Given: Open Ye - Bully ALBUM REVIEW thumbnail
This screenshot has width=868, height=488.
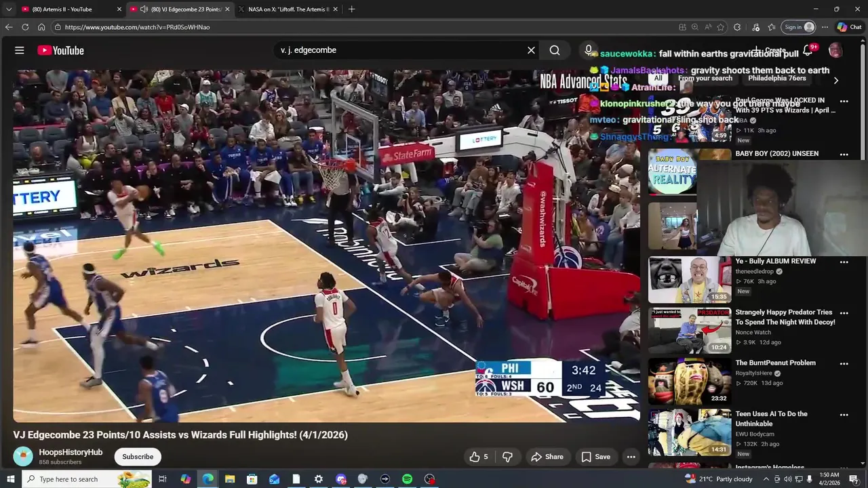Looking at the screenshot, I should click(x=690, y=280).
